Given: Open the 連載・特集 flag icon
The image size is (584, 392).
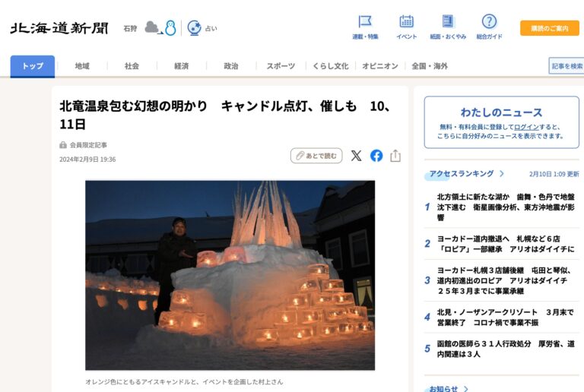Looking at the screenshot, I should (365, 21).
